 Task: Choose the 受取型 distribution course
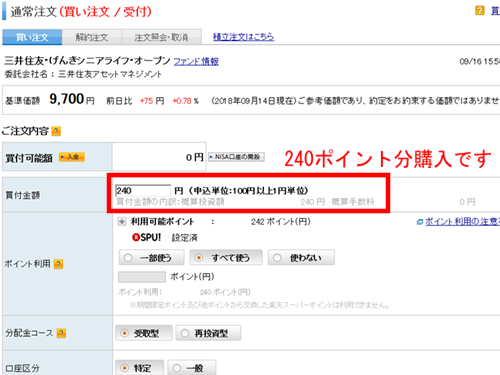(x=144, y=333)
